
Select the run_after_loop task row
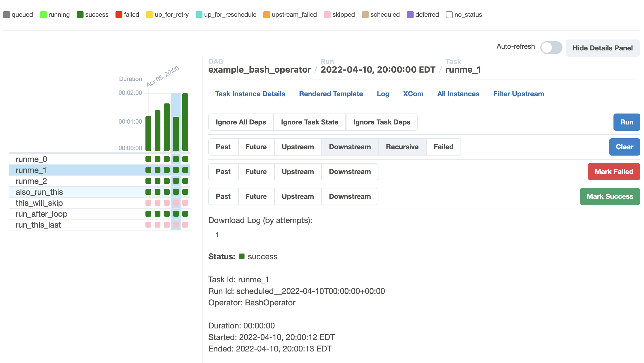click(x=41, y=214)
